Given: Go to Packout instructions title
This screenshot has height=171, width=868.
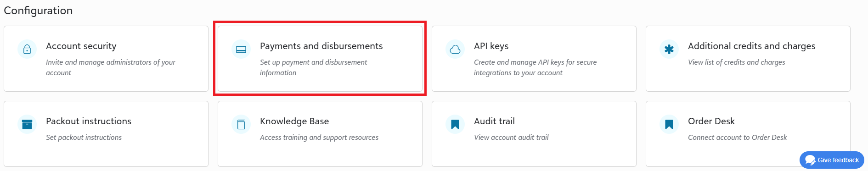Looking at the screenshot, I should tap(89, 121).
